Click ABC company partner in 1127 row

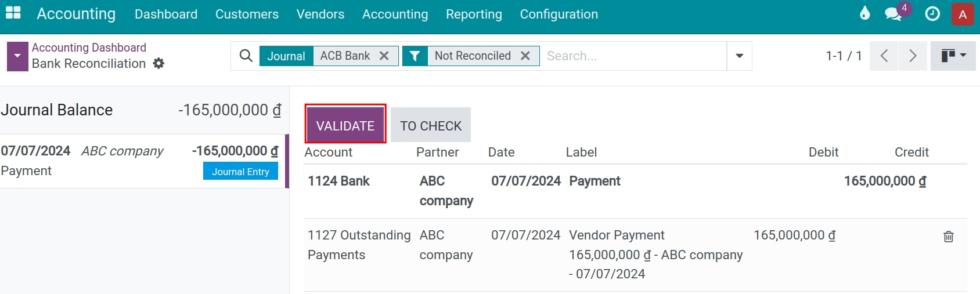click(x=446, y=245)
